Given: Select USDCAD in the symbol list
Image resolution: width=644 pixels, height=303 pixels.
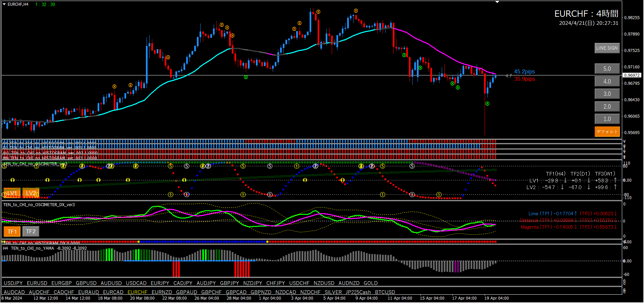Looking at the screenshot, I should (x=136, y=283).
